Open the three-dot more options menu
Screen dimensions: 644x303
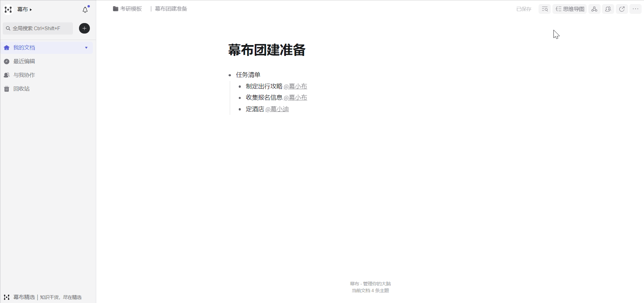coord(636,9)
